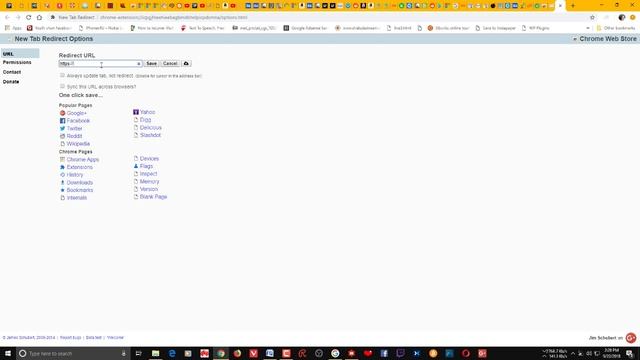The width and height of the screenshot is (640, 360).
Task: Bookmark this page with the star icon
Action: (592, 18)
